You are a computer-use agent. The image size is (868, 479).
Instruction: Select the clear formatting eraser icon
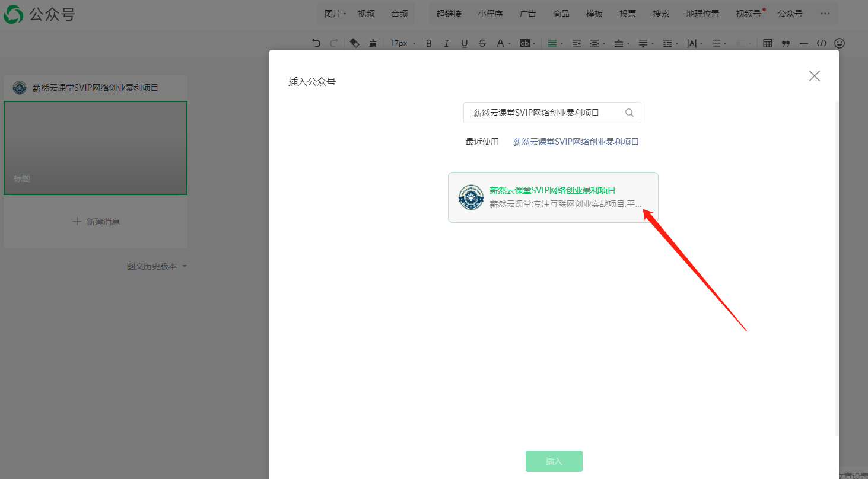pyautogui.click(x=354, y=43)
